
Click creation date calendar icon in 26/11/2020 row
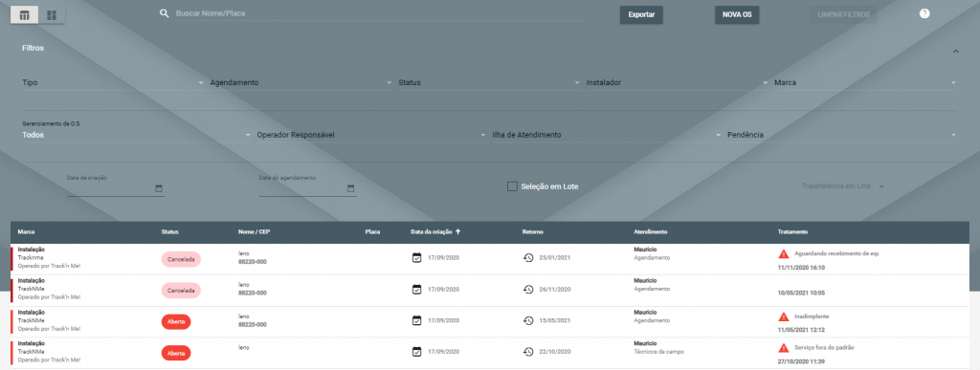417,289
